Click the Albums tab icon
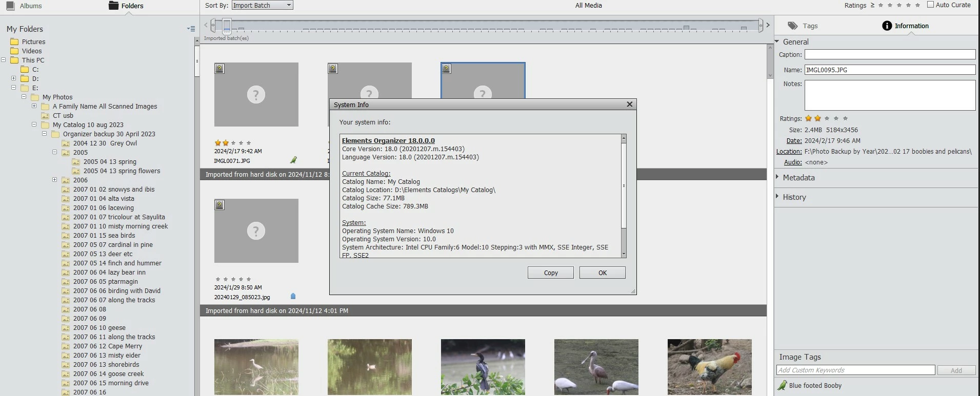Viewport: 980px width, 396px height. click(x=10, y=6)
